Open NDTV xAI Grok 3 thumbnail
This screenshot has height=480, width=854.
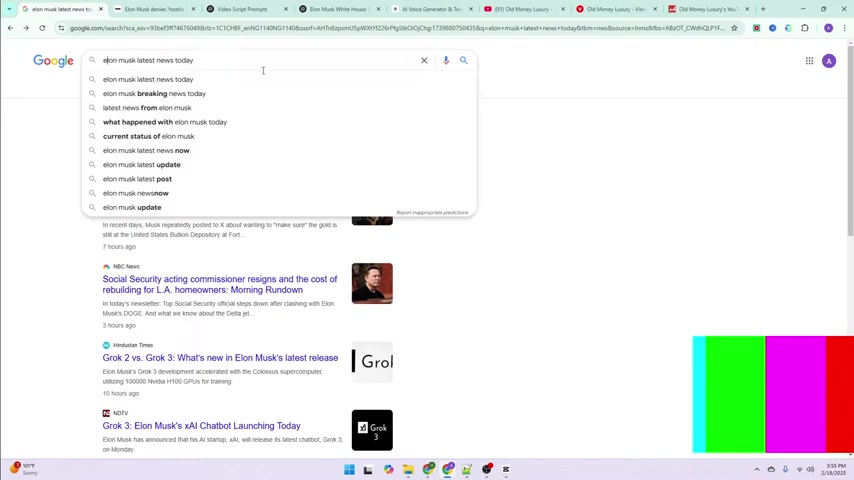372,430
